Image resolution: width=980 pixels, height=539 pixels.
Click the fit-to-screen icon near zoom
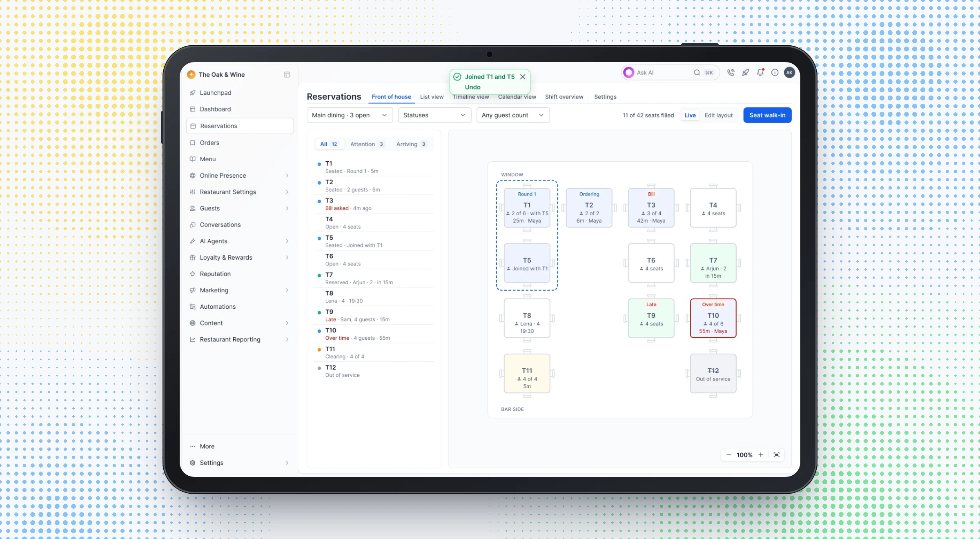pyautogui.click(x=777, y=455)
